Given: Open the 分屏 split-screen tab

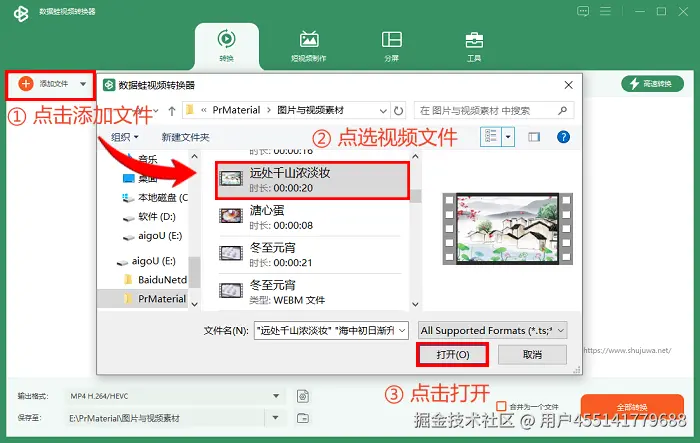Looking at the screenshot, I should (x=392, y=46).
